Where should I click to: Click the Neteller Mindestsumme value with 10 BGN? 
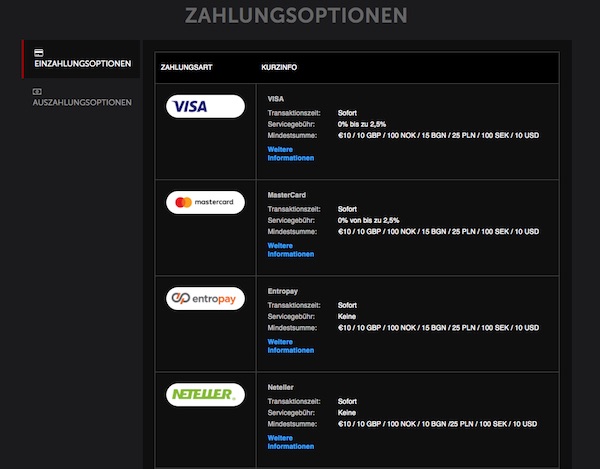[x=437, y=424]
